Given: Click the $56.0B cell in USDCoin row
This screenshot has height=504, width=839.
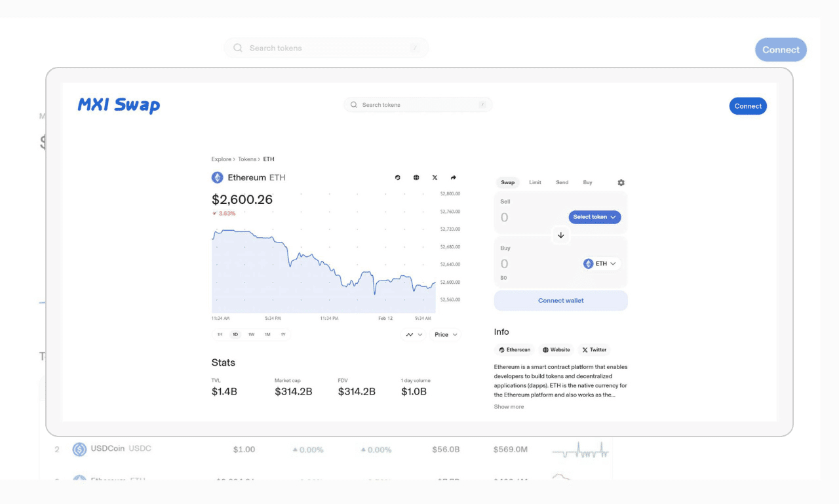Looking at the screenshot, I should (446, 450).
